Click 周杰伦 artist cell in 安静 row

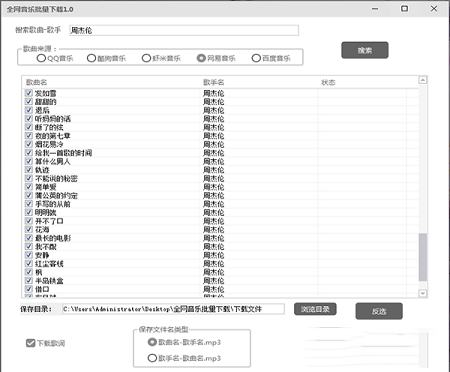(214, 255)
